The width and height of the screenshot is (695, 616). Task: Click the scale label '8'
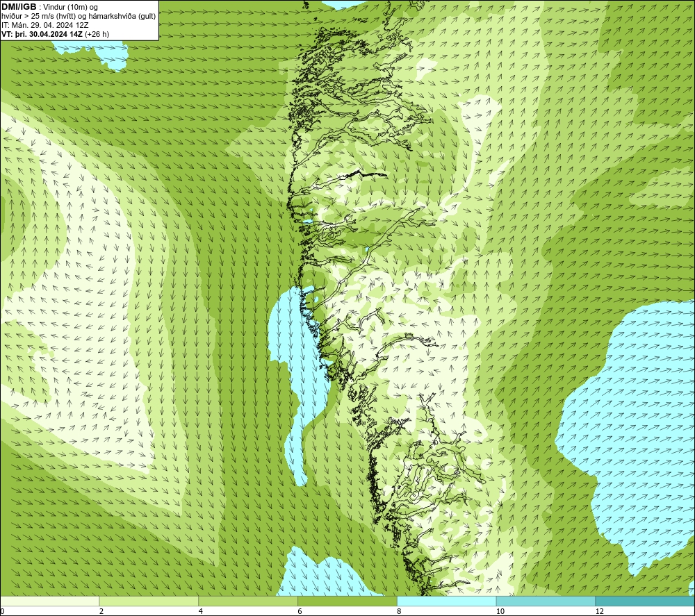[400, 611]
